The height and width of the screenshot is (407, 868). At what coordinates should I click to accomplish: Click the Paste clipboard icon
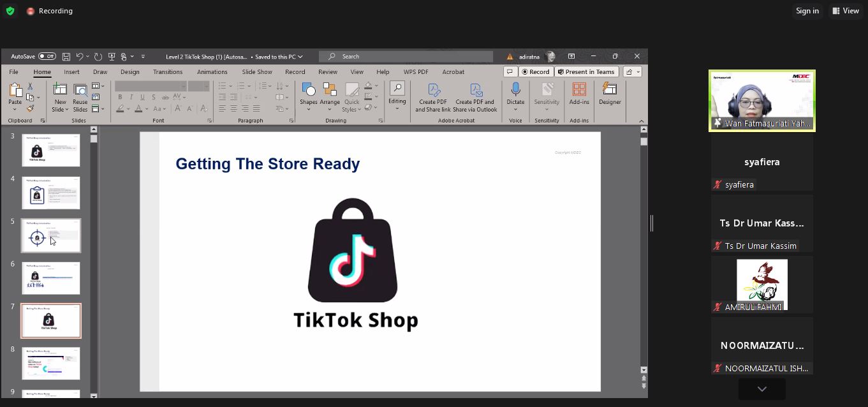click(x=15, y=91)
